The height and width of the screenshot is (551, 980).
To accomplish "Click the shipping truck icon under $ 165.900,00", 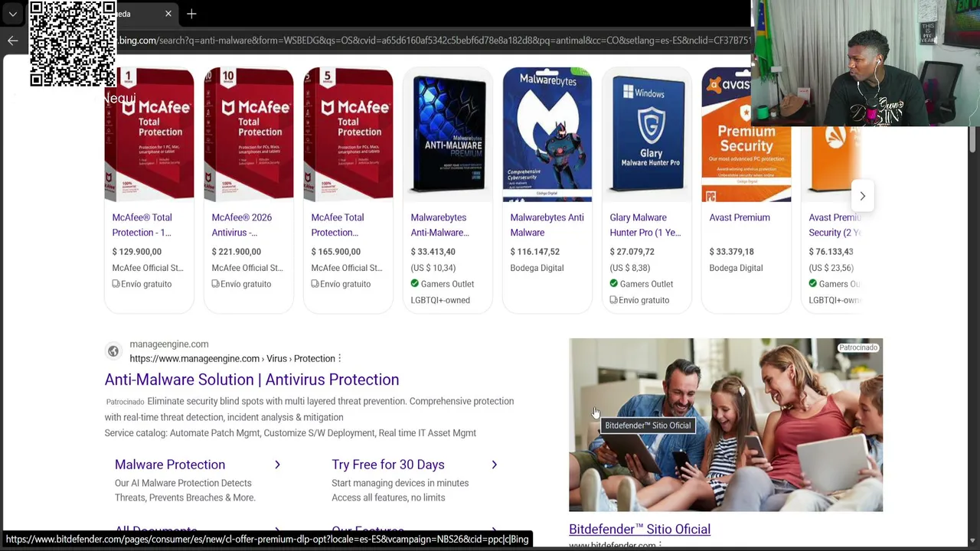I will [315, 284].
